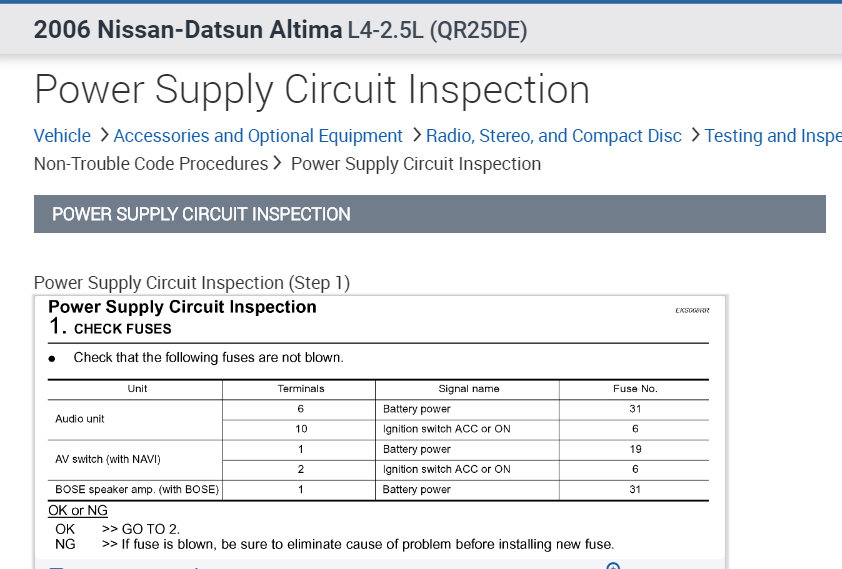The width and height of the screenshot is (842, 569).
Task: Click the large Power Supply Circuit Inspection heading
Action: [x=312, y=90]
